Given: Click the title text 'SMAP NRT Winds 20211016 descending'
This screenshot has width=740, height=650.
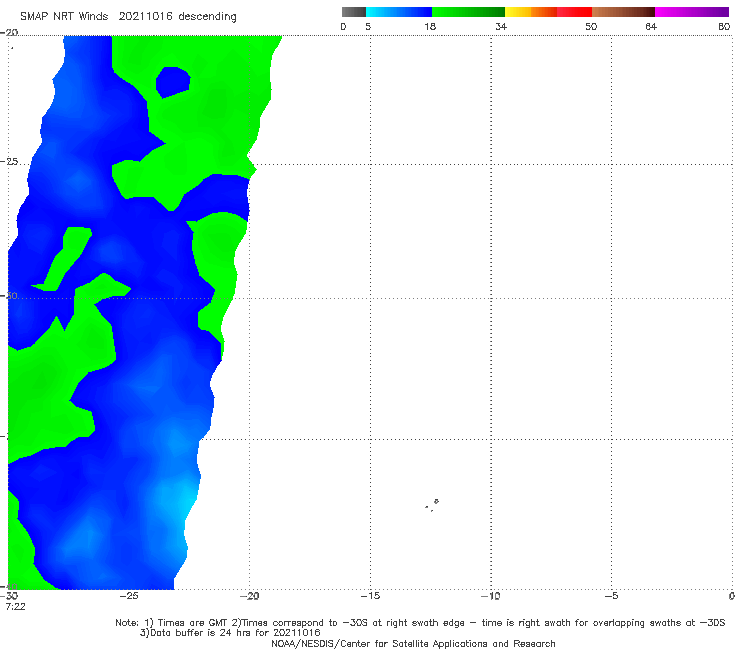Looking at the screenshot, I should (x=128, y=17).
